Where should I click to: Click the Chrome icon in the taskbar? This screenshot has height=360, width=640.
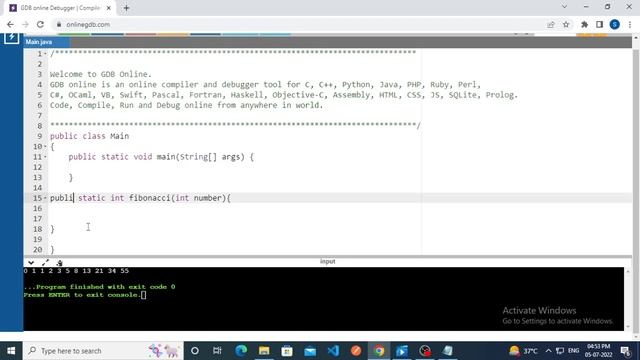pyautogui.click(x=379, y=351)
